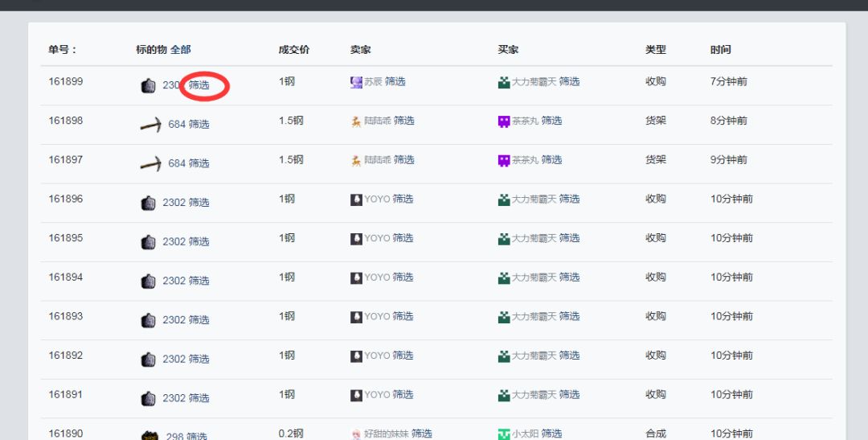Viewport: 868px width, 440px height.
Task: Click the 时间 column header
Action: click(720, 50)
